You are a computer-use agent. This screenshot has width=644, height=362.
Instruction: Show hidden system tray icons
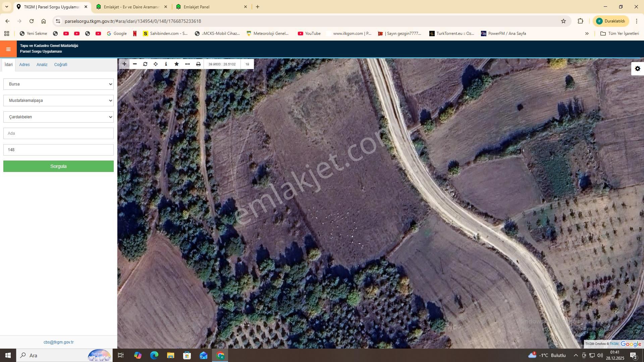pos(576,355)
